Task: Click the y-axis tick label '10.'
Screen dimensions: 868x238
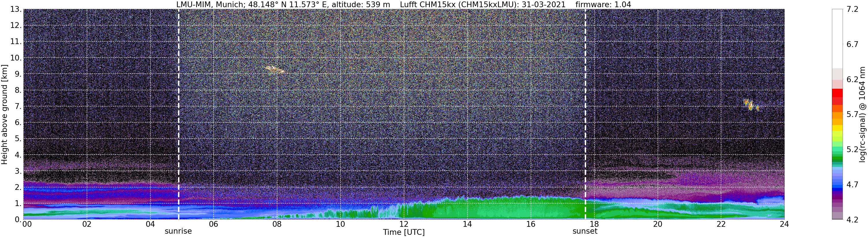Action: pyautogui.click(x=16, y=58)
